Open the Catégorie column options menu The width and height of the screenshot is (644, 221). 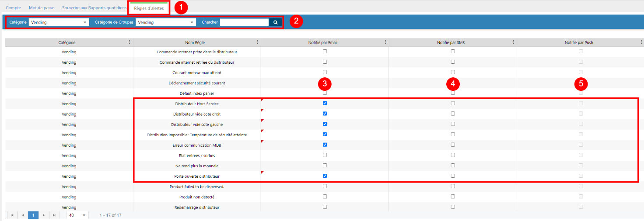pos(129,42)
